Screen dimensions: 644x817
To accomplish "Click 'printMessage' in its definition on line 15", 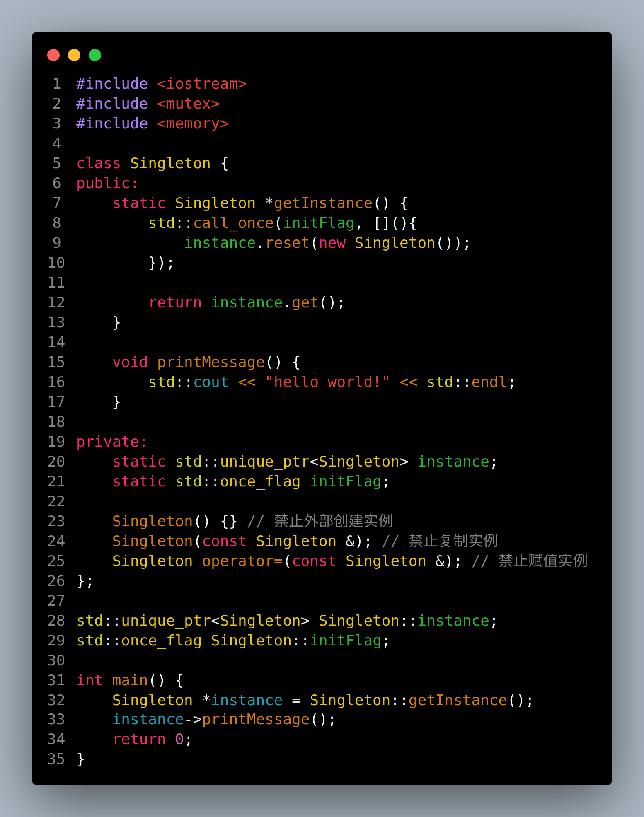I will (211, 362).
